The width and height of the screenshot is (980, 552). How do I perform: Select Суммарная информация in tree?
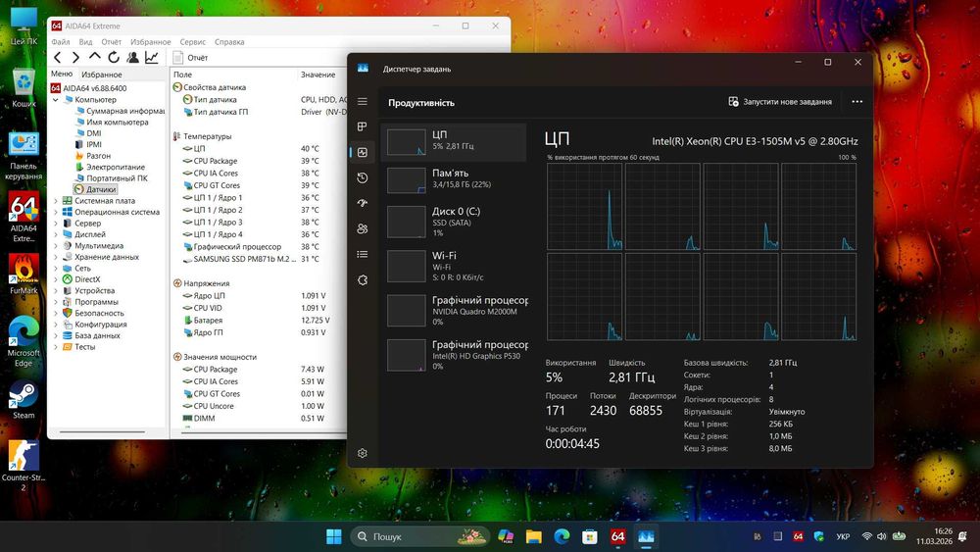click(120, 111)
